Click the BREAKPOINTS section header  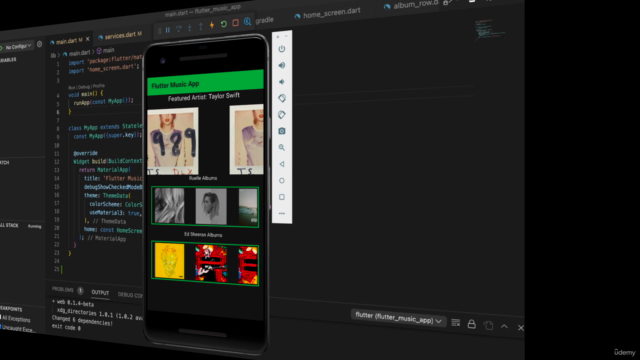(x=11, y=309)
